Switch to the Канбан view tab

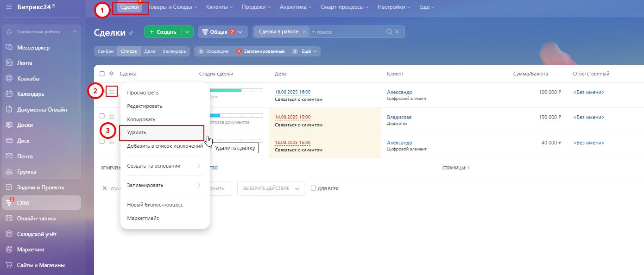click(106, 51)
